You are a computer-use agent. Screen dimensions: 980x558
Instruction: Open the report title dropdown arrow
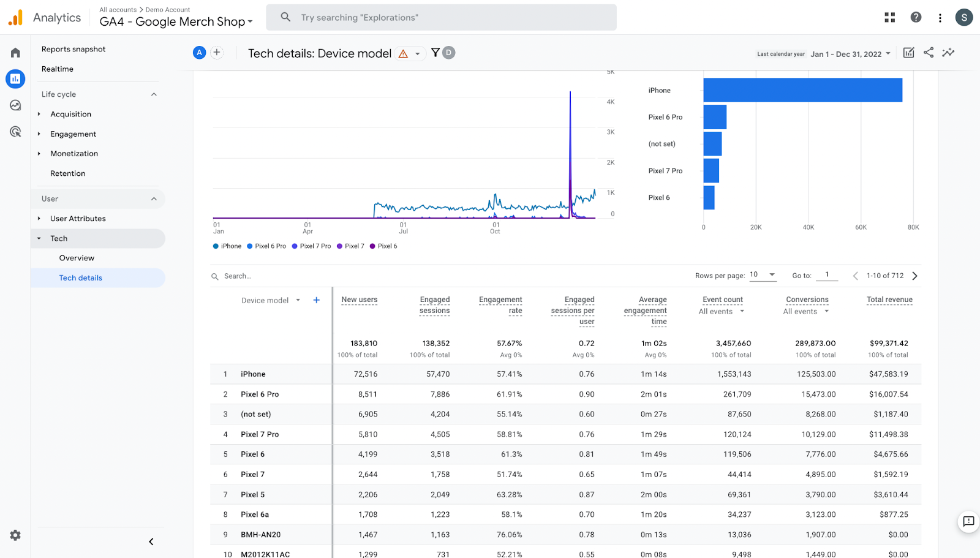coord(418,54)
